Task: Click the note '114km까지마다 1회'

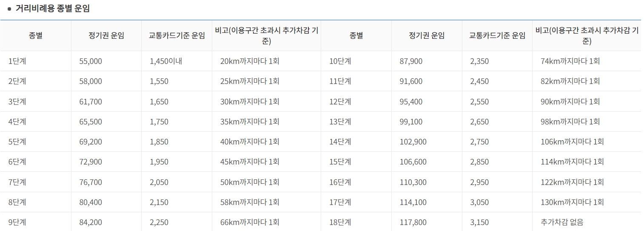Action: point(572,162)
